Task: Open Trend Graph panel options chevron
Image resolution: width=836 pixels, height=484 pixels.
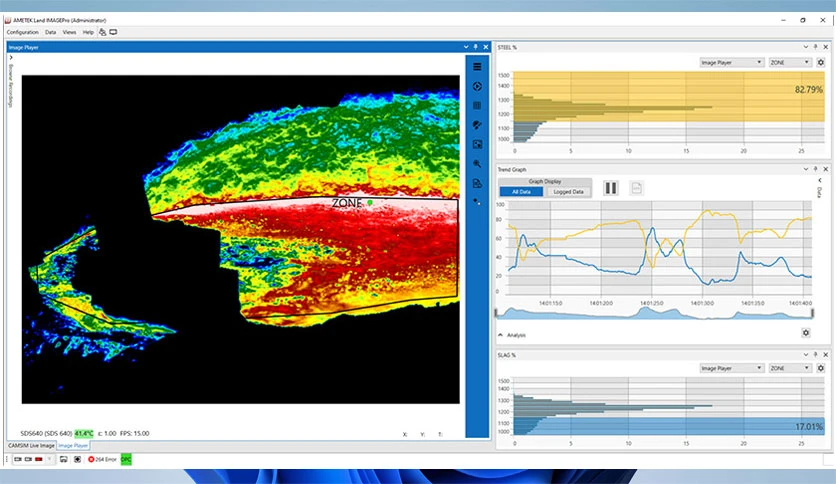Action: (x=805, y=169)
